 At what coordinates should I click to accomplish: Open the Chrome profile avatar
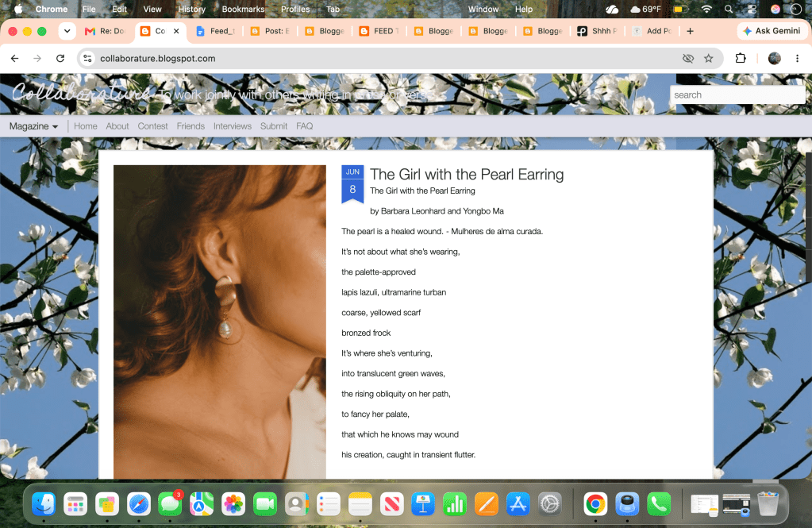pos(774,59)
